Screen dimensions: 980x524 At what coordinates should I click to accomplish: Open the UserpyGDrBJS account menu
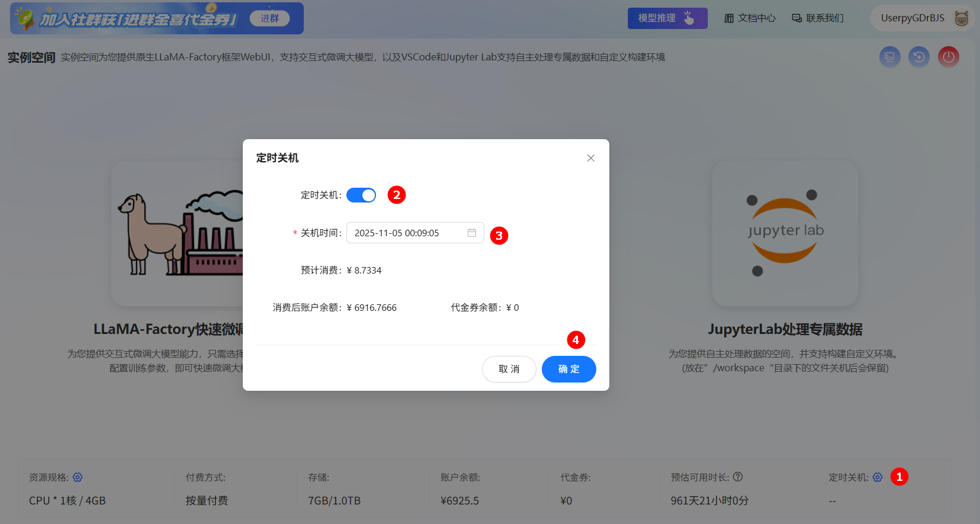coord(921,18)
